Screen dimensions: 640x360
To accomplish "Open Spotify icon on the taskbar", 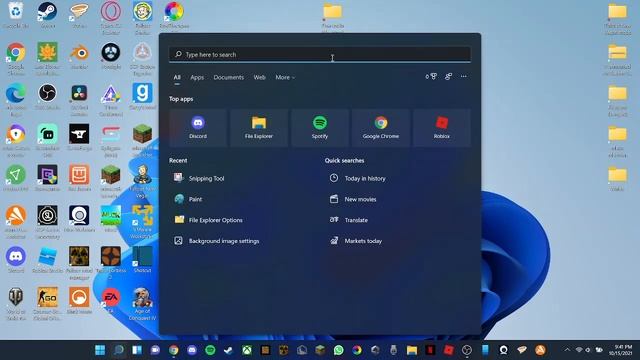I will pos(210,350).
